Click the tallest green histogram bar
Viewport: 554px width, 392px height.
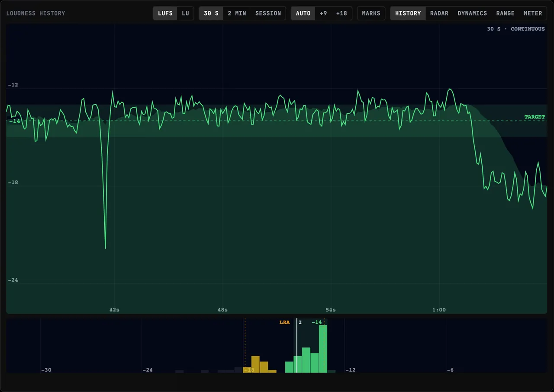tap(323, 349)
